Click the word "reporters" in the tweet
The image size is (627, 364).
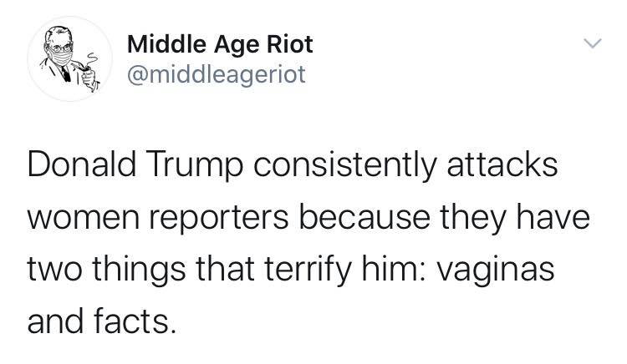coord(219,219)
